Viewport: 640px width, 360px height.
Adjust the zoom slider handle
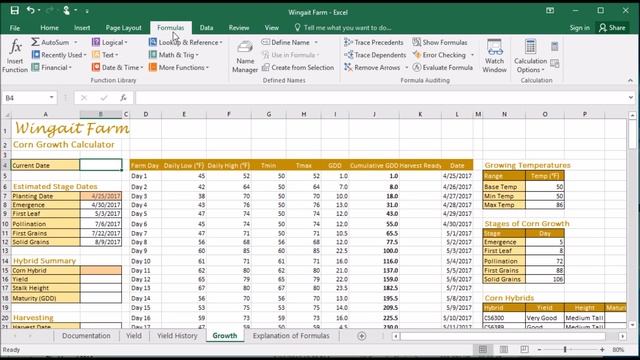click(x=565, y=349)
